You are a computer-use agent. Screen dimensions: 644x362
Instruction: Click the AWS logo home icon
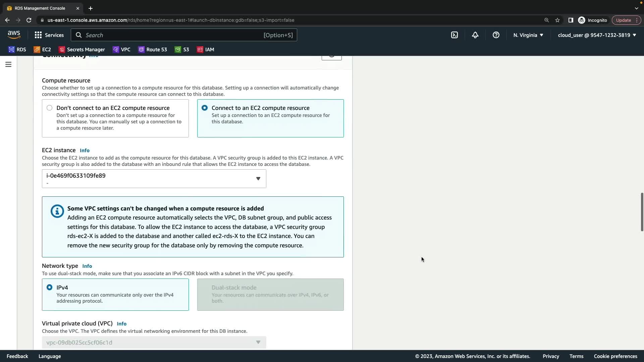[14, 35]
